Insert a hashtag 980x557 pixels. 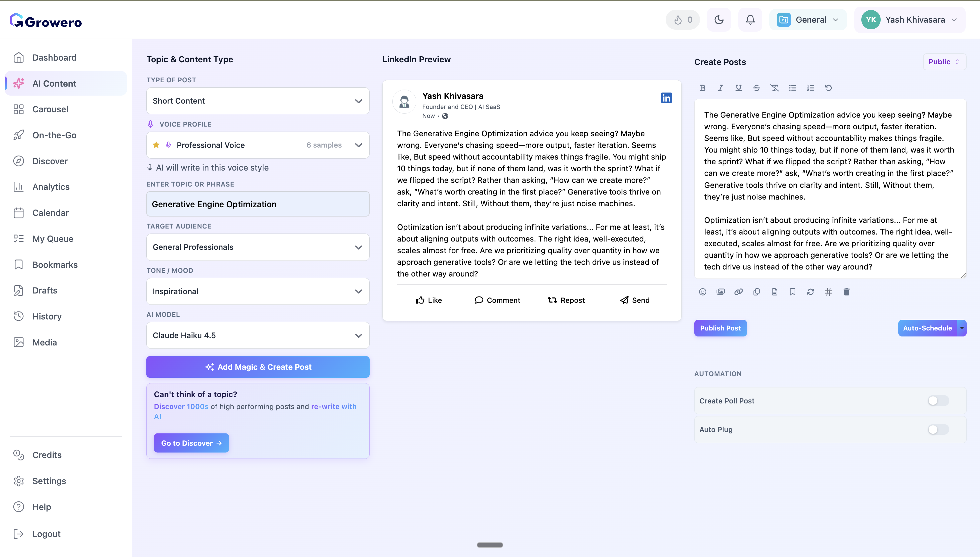[828, 291]
